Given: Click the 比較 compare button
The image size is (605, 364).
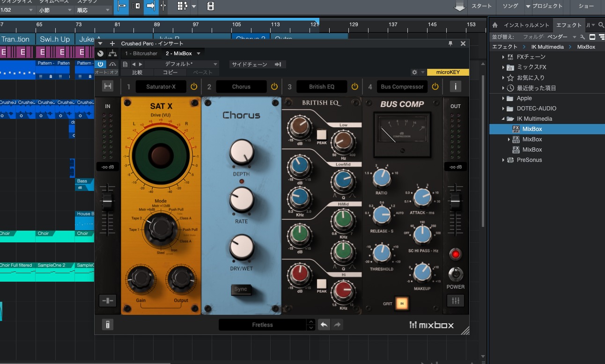Looking at the screenshot, I should coord(137,73).
